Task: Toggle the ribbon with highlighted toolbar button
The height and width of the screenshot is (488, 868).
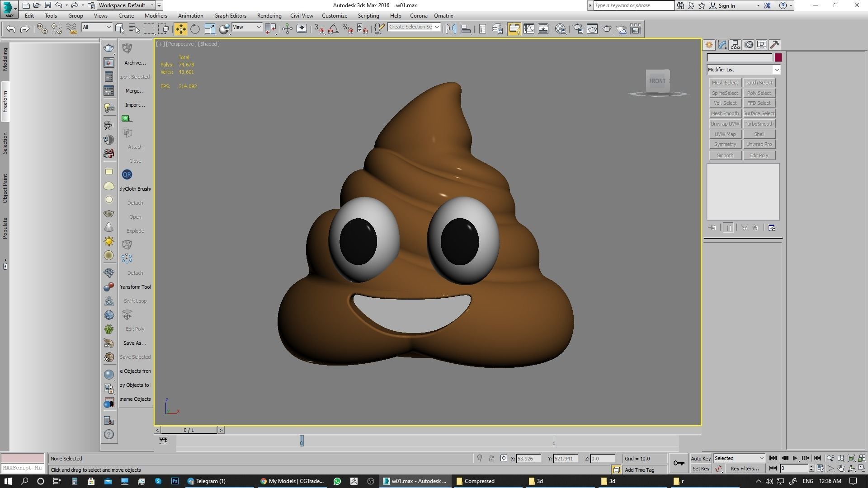Action: pyautogui.click(x=514, y=29)
